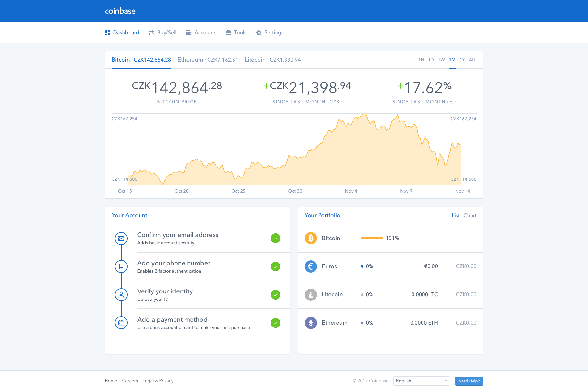
Task: Open the Accounts page
Action: (x=201, y=33)
